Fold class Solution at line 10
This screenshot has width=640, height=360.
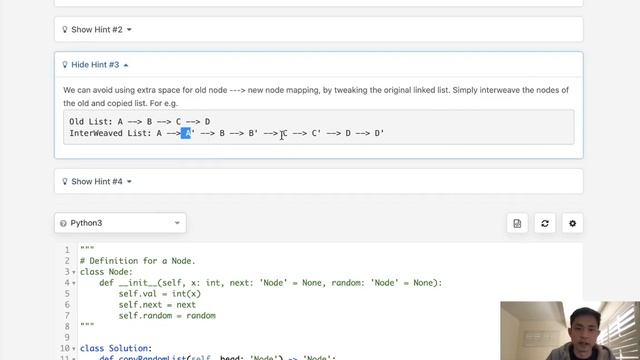[74, 349]
